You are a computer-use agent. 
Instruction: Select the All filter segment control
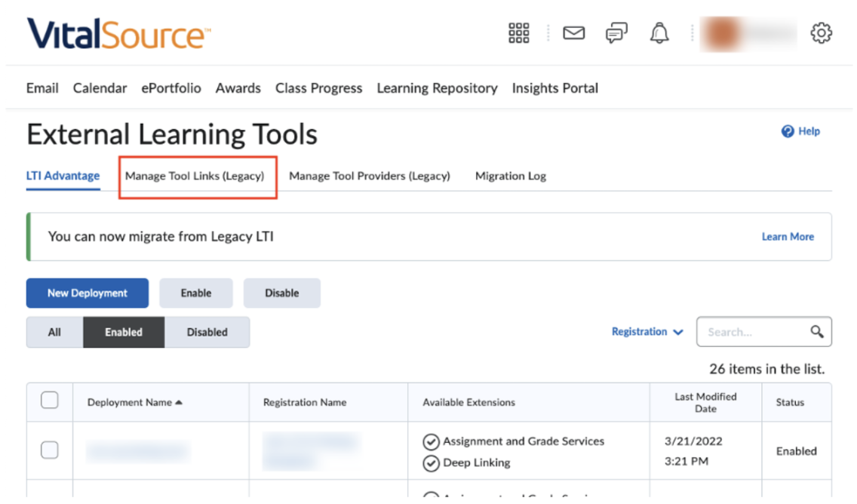[x=54, y=332]
